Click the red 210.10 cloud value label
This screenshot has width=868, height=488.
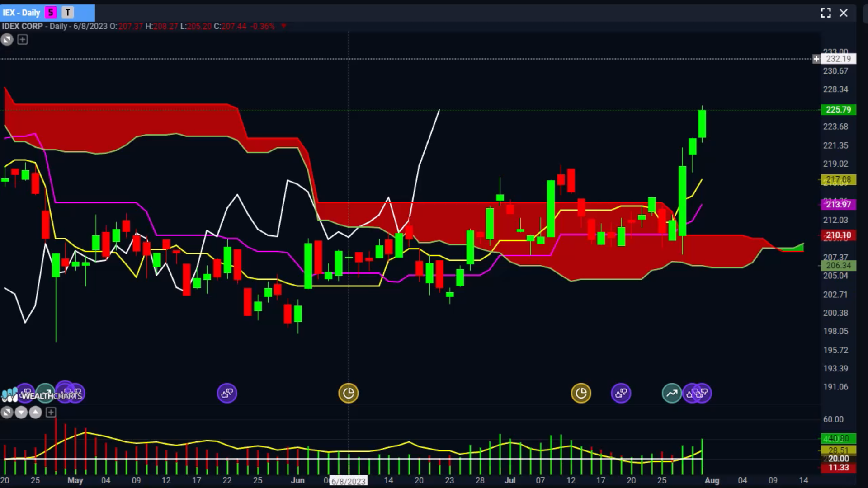pos(839,235)
